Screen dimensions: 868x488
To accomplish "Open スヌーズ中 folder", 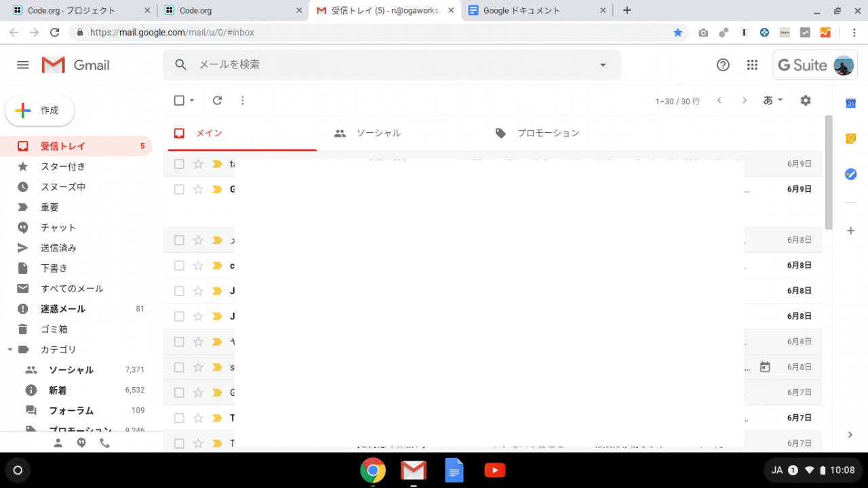I will point(76,186).
